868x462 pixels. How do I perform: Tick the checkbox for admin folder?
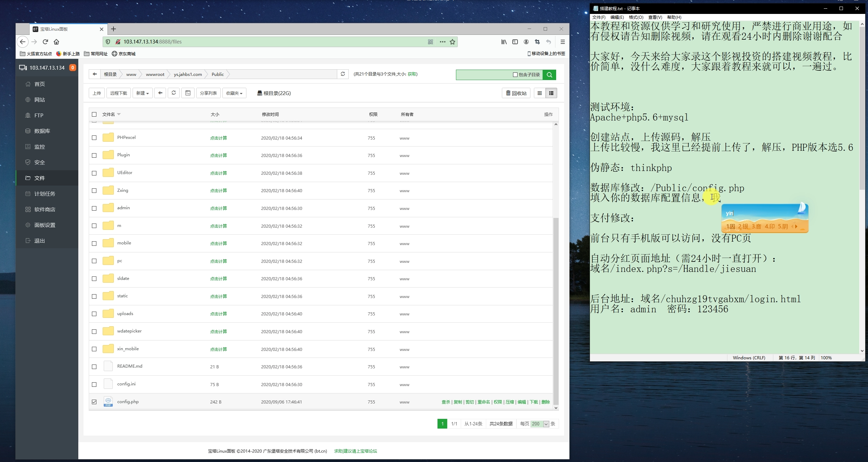point(94,208)
